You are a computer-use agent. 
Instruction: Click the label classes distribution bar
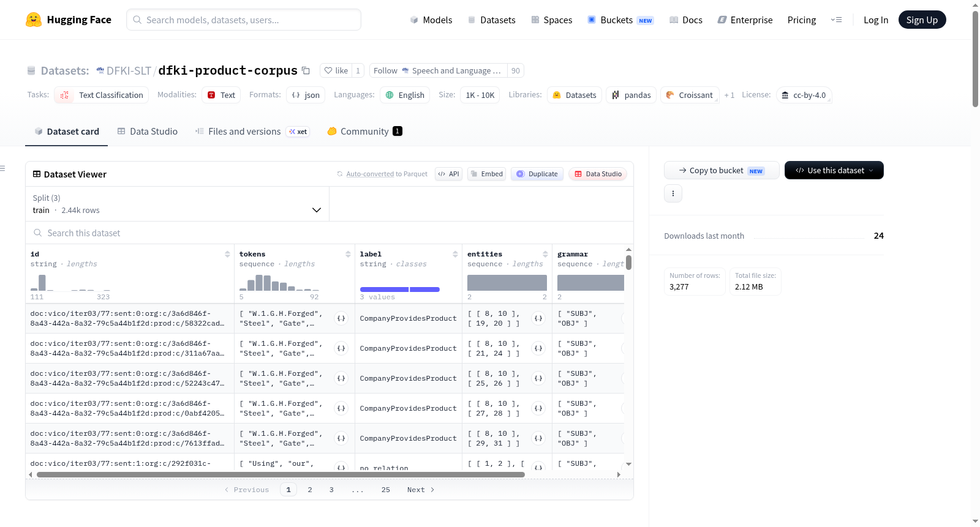(400, 289)
